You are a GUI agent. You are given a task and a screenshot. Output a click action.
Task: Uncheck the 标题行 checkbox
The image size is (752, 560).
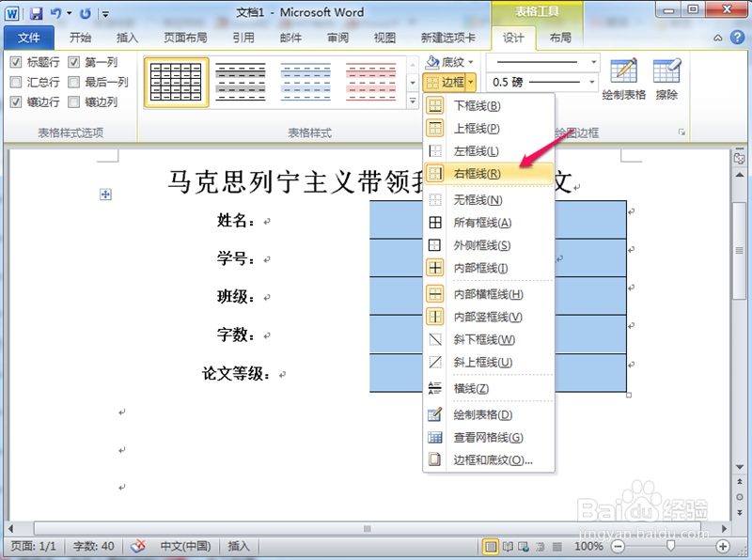14,61
